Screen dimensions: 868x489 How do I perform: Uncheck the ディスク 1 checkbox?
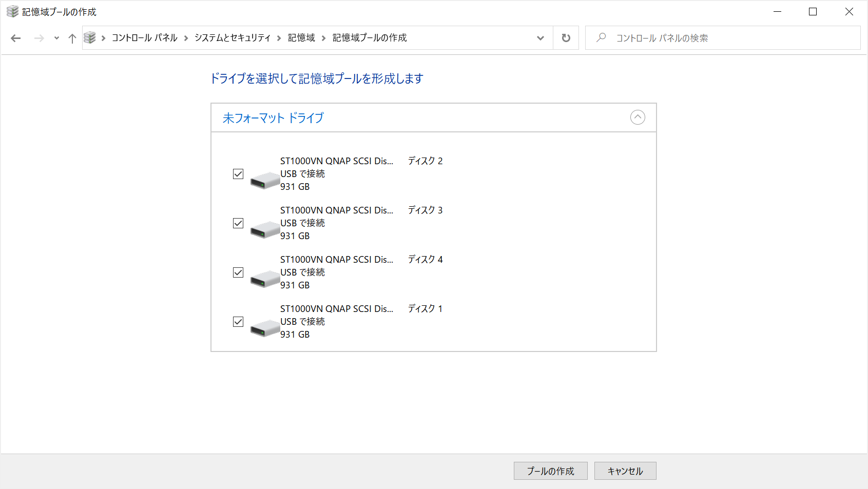coord(238,322)
